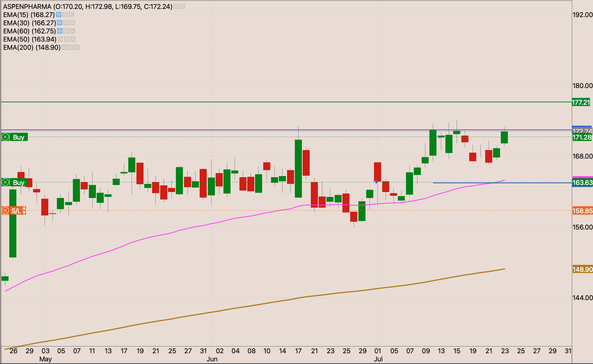Click the 177.21 green price level tag
Image resolution: width=593 pixels, height=364 pixels.
(581, 102)
